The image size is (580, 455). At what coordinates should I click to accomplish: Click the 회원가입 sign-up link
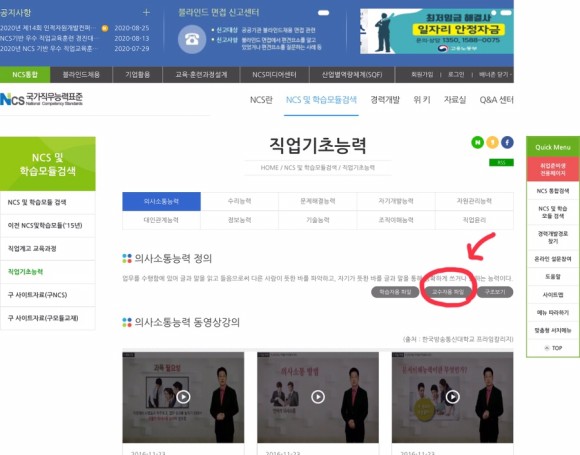[x=422, y=75]
